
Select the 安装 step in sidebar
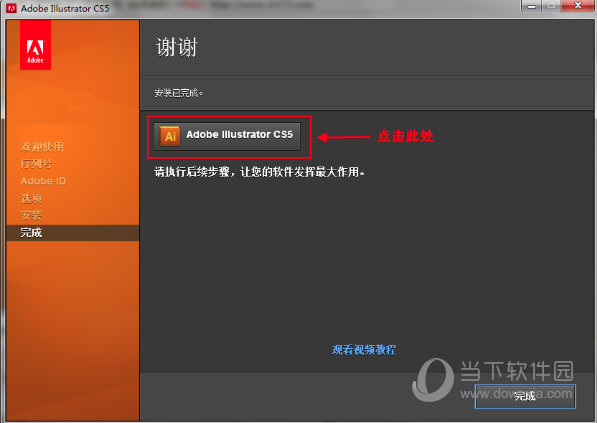click(31, 215)
